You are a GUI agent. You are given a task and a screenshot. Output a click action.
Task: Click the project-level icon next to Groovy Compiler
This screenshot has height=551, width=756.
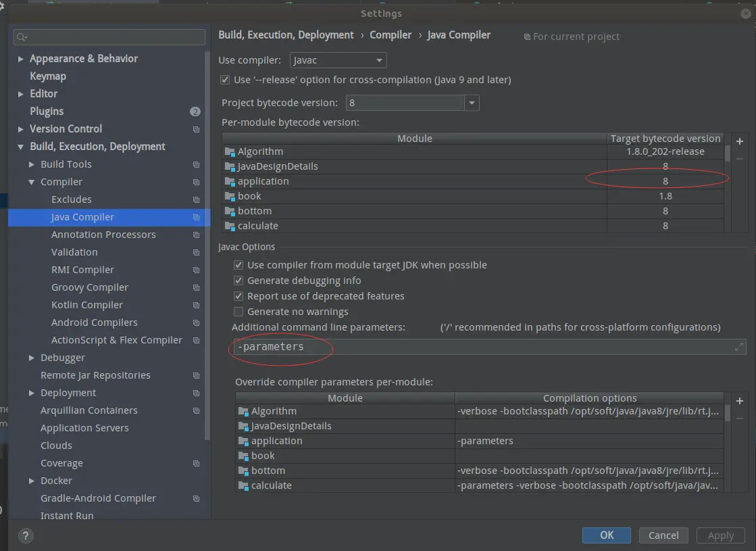pyautogui.click(x=196, y=287)
